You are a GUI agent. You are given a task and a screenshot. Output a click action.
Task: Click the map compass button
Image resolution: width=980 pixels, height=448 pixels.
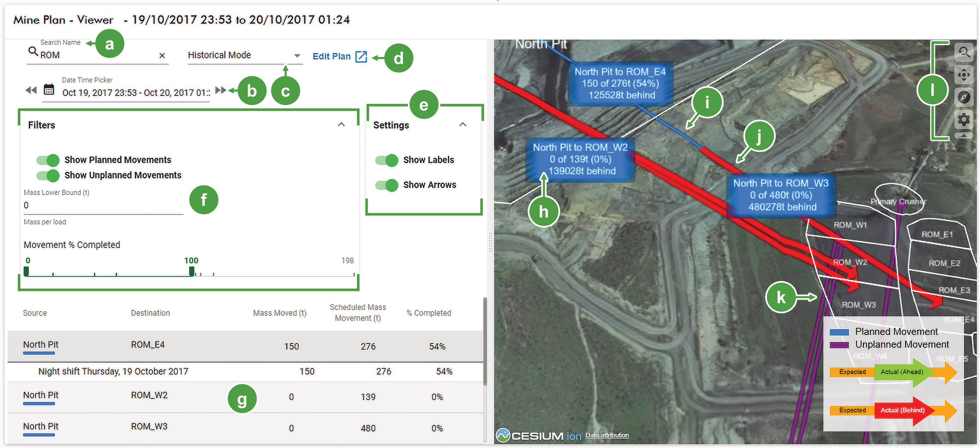point(964,97)
